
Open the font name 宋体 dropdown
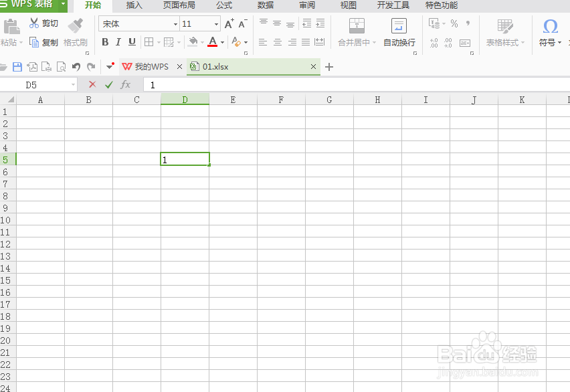(175, 24)
